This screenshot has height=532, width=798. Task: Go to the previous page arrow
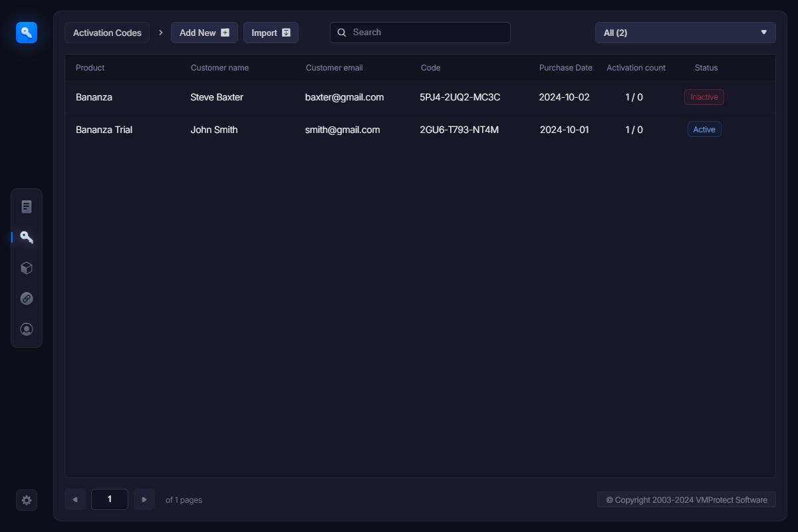pos(75,499)
